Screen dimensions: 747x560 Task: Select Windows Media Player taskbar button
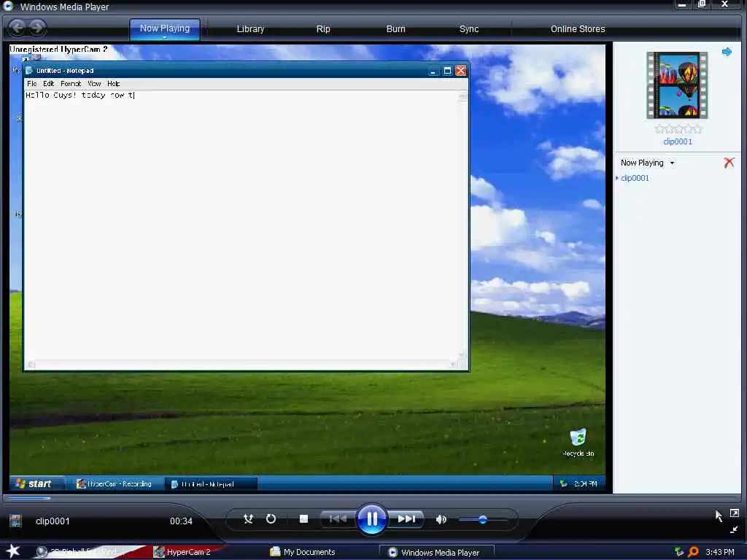[436, 553]
